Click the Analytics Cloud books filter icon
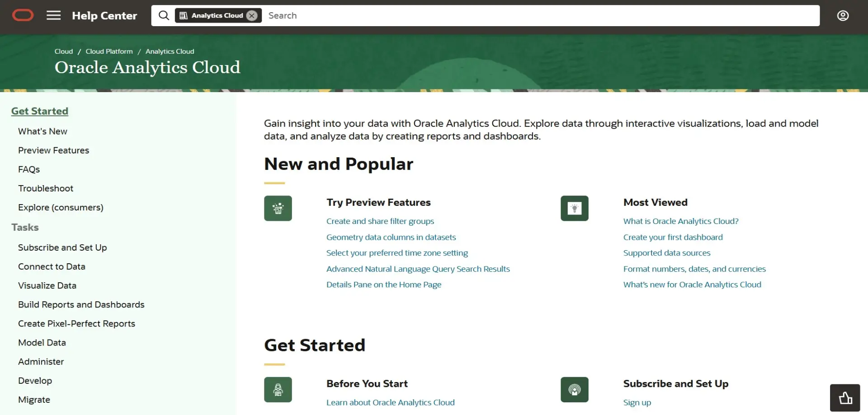Image resolution: width=868 pixels, height=415 pixels. (184, 15)
